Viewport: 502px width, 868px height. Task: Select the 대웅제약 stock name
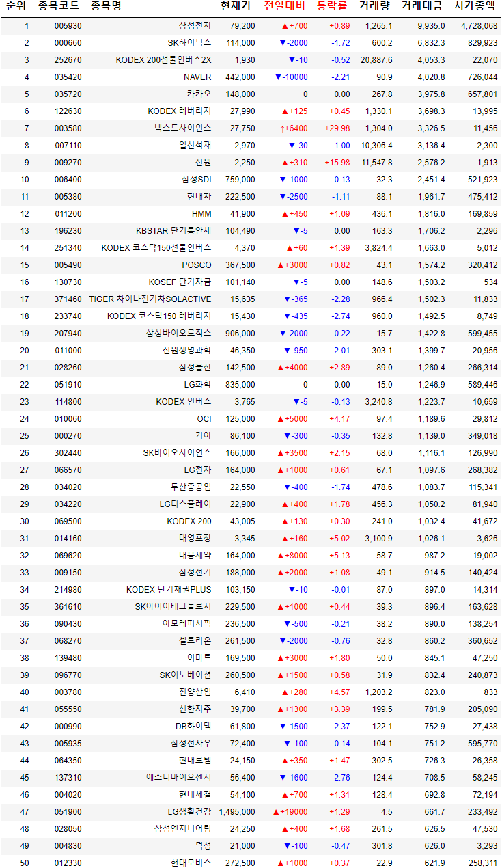pos(195,556)
